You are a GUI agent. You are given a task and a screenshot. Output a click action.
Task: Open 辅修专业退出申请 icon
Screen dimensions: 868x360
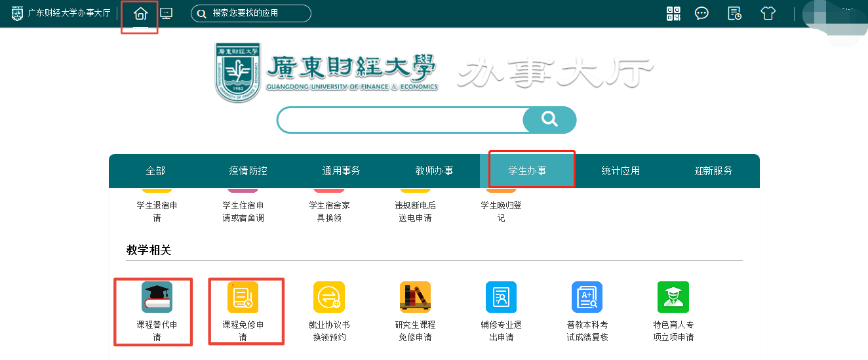pyautogui.click(x=501, y=297)
